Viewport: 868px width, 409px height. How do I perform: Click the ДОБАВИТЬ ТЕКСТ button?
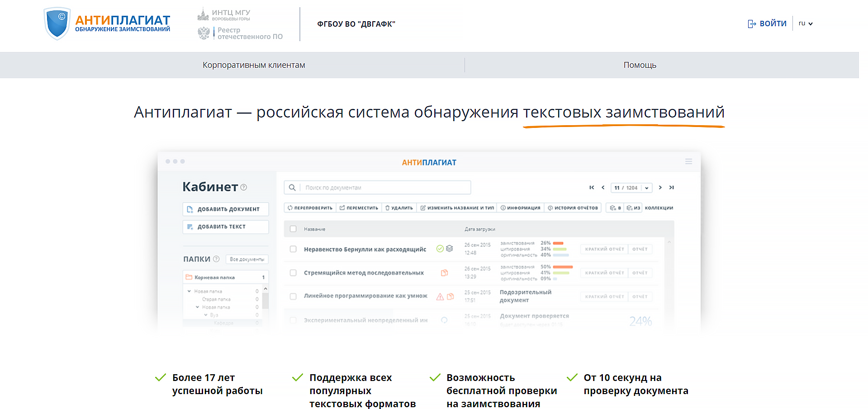[x=226, y=227]
